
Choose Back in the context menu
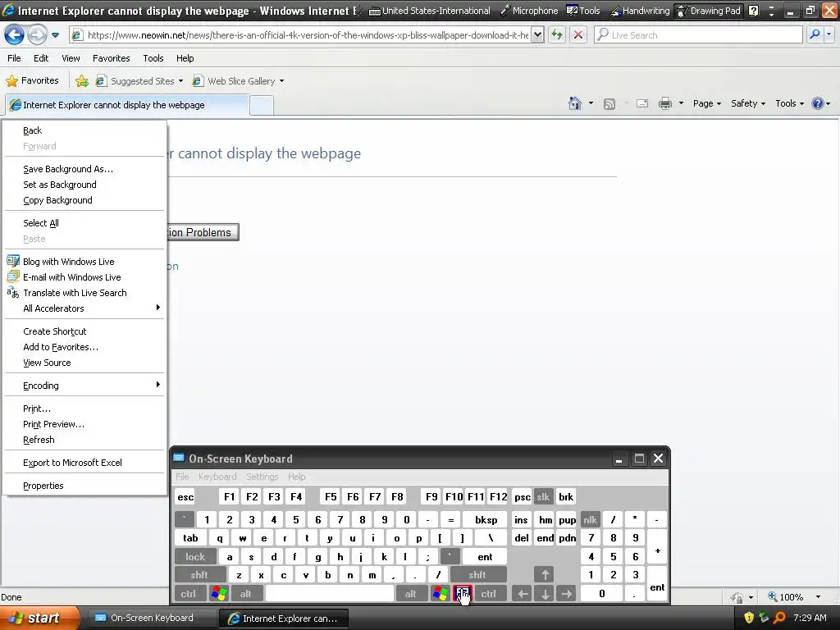tap(84, 130)
